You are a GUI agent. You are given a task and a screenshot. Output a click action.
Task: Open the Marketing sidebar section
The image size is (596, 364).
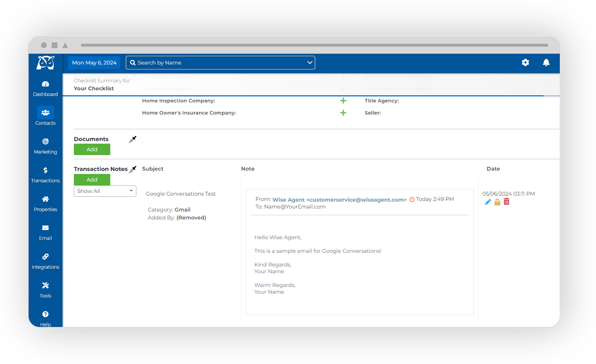click(45, 146)
